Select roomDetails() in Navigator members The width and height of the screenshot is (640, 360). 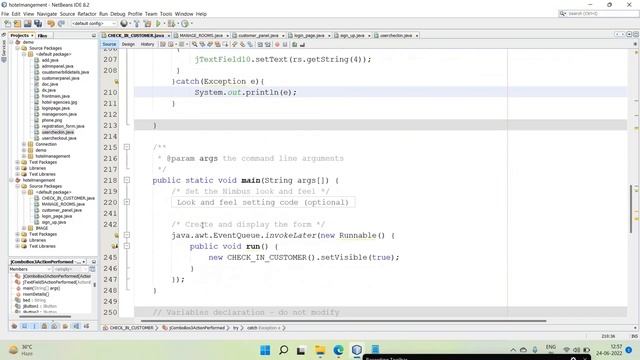[x=36, y=294]
